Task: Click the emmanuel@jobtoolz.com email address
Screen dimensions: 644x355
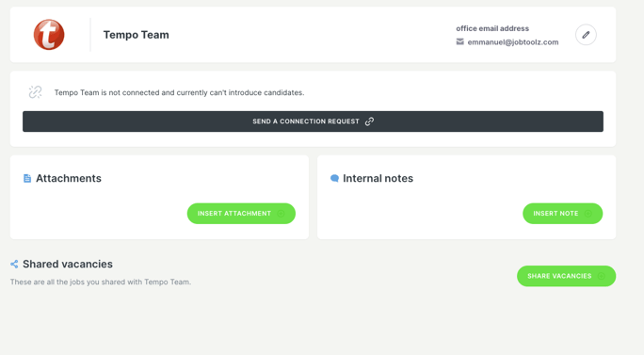Action: pos(513,42)
